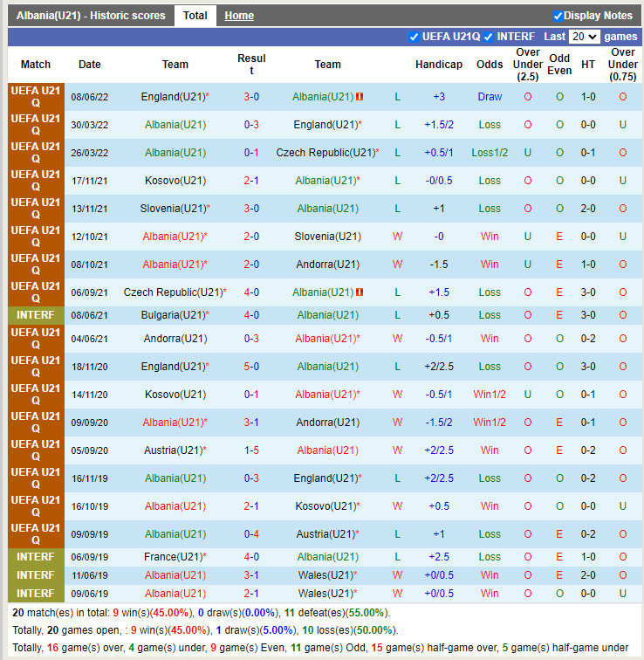
Task: Click Kosovo(U21) in the 17/11/21 row
Action: 175,181
